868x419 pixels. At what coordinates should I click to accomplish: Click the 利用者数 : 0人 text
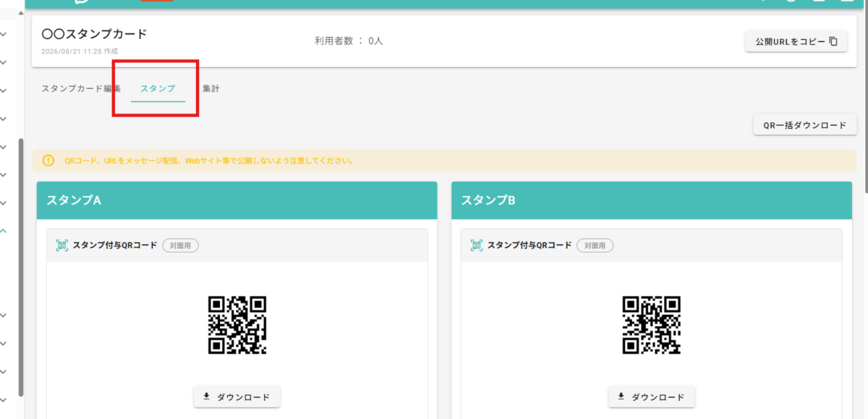349,41
